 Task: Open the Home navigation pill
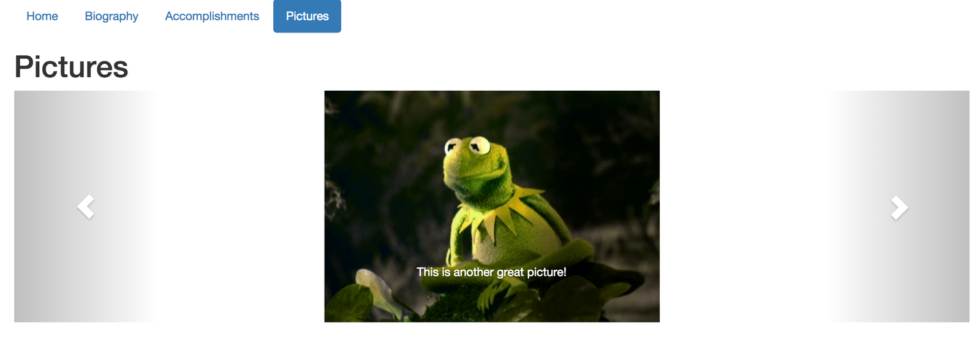pos(42,16)
